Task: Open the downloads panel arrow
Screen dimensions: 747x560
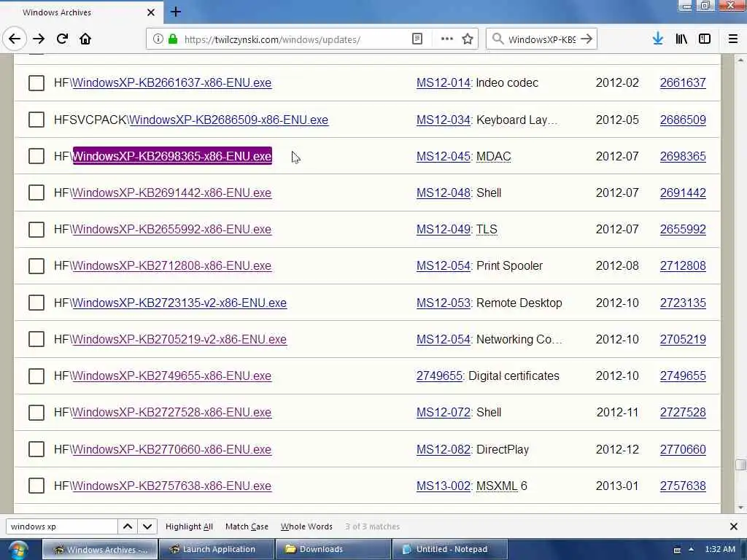Action: 658,39
